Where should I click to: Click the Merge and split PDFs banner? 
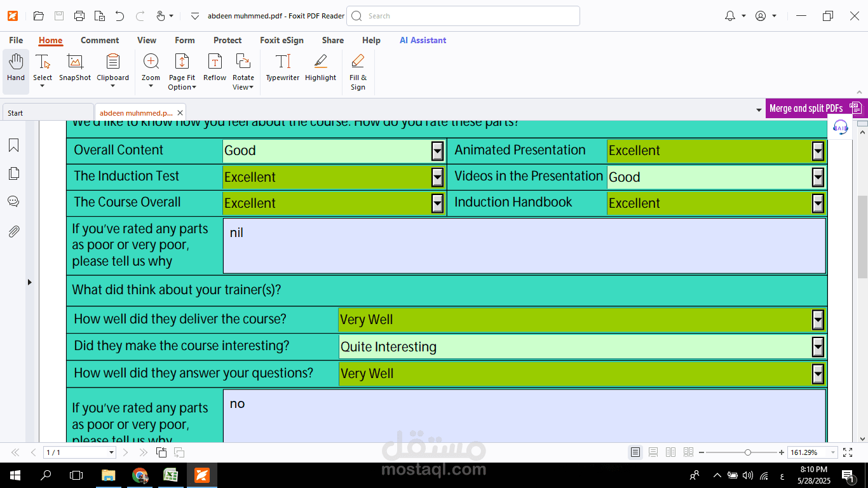pos(816,108)
